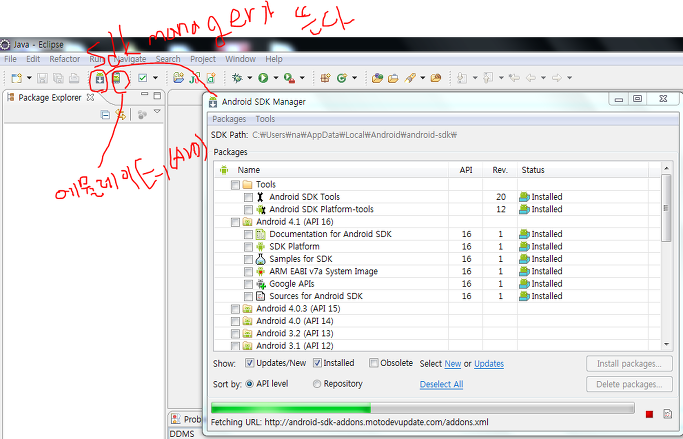Run Android Lint check icon
Viewport: 683px width, 439px height.
(142, 78)
